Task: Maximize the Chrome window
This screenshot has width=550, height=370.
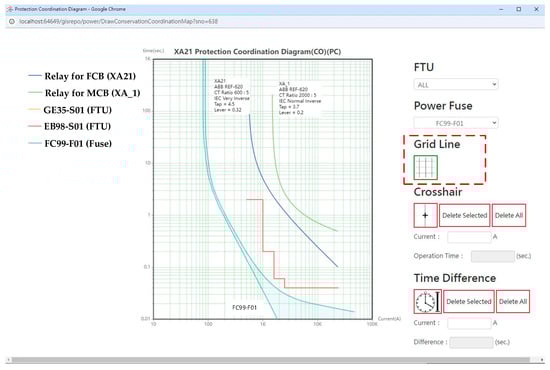Action: click(518, 9)
